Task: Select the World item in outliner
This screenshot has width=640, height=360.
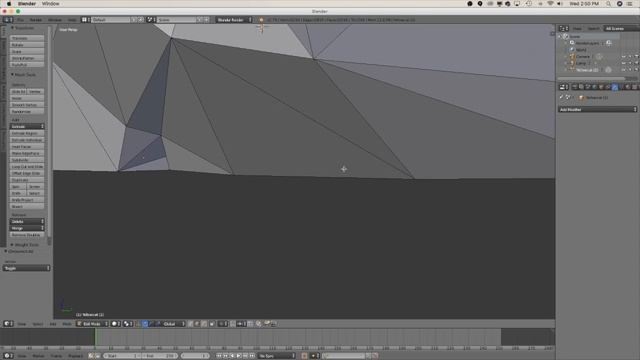Action: (x=581, y=50)
